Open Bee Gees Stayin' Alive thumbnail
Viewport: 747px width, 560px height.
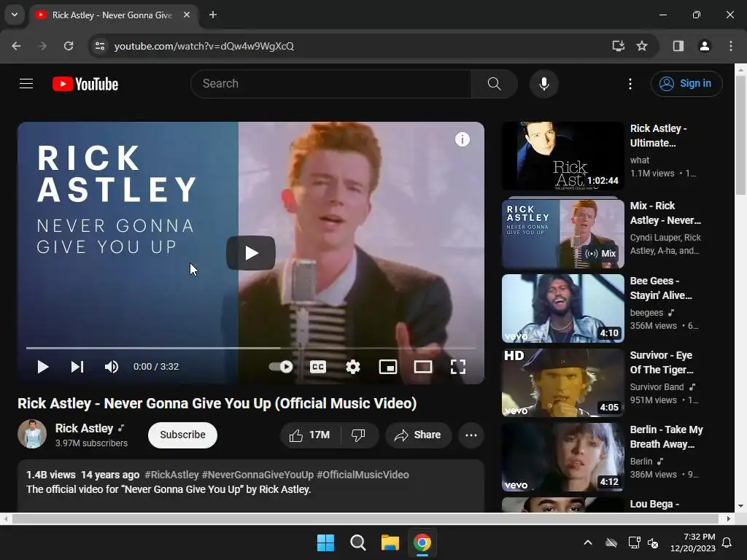pyautogui.click(x=562, y=308)
